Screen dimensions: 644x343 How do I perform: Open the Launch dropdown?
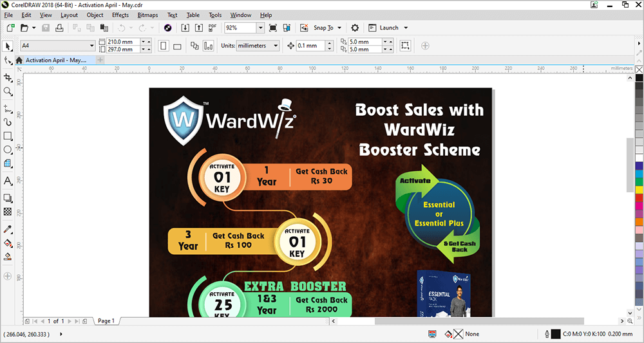[406, 28]
